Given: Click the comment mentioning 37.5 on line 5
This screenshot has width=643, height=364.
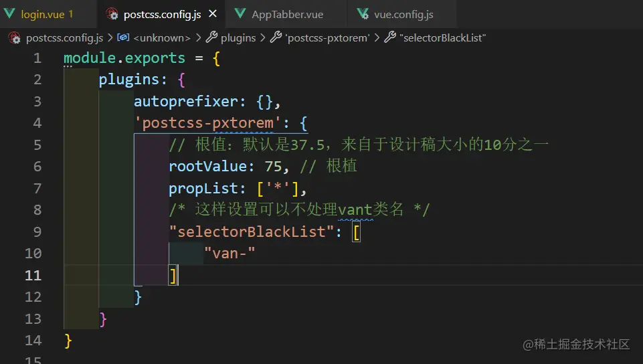Looking at the screenshot, I should click(359, 145).
